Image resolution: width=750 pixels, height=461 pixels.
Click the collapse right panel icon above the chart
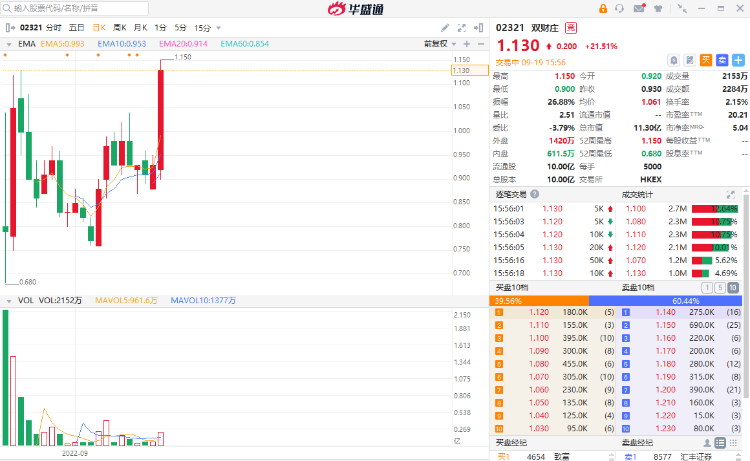478,28
